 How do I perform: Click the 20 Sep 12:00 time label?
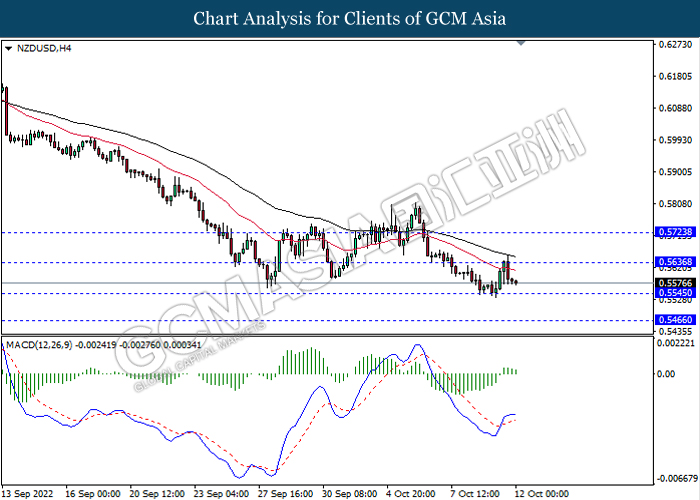click(x=157, y=494)
